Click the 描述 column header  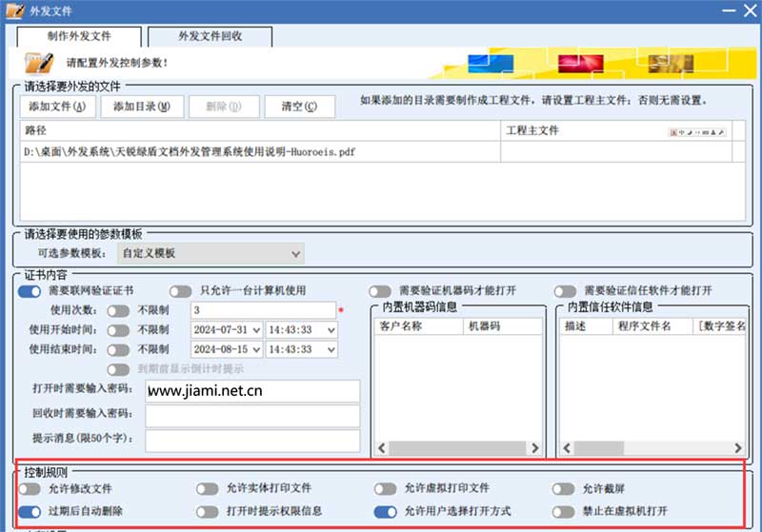[x=586, y=326]
